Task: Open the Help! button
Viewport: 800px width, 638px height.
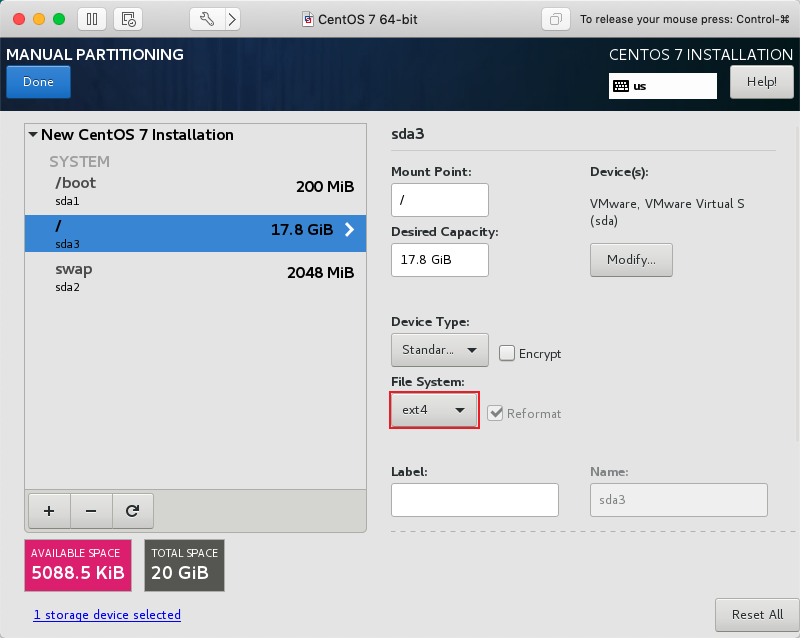Action: click(x=762, y=82)
